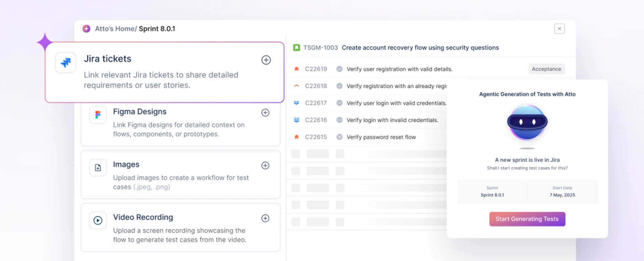Image resolution: width=644 pixels, height=261 pixels.
Task: Click the Sprint 8.0.1 value in the dialog
Action: click(x=492, y=195)
